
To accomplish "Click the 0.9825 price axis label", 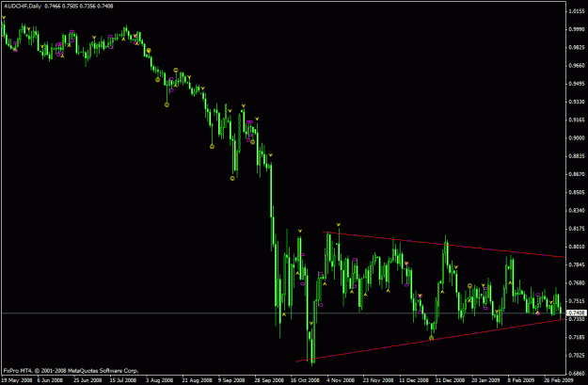I will pyautogui.click(x=577, y=47).
